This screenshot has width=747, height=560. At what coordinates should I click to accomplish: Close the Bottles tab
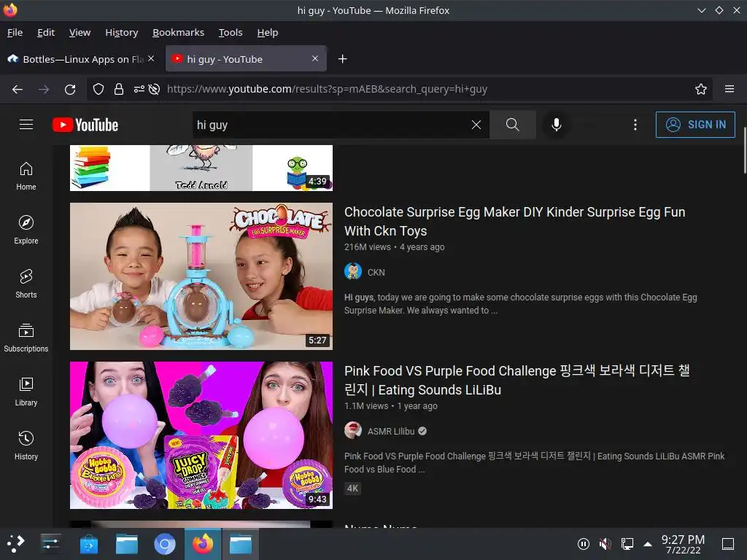tap(151, 58)
